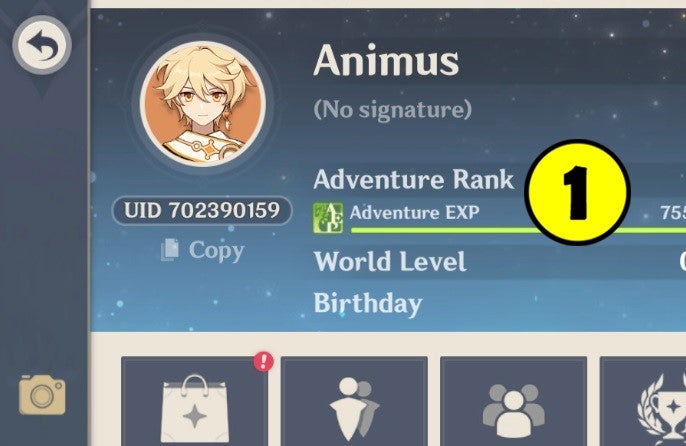The width and height of the screenshot is (686, 446).
Task: Open the achievements trophy tile
Action: (x=643, y=401)
